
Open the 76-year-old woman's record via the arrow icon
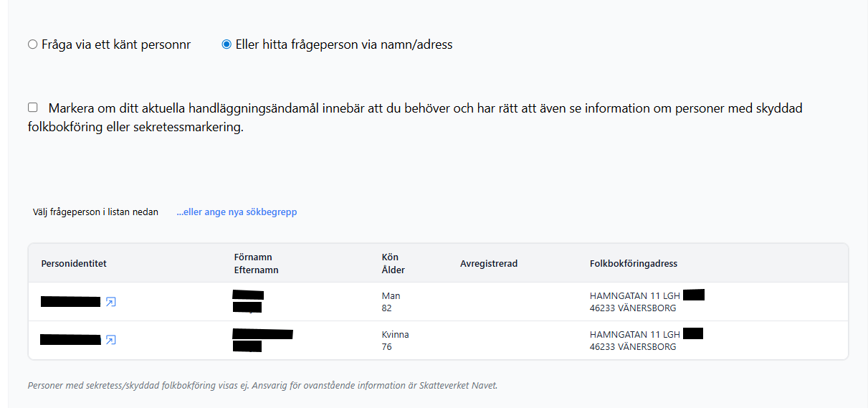pos(110,340)
